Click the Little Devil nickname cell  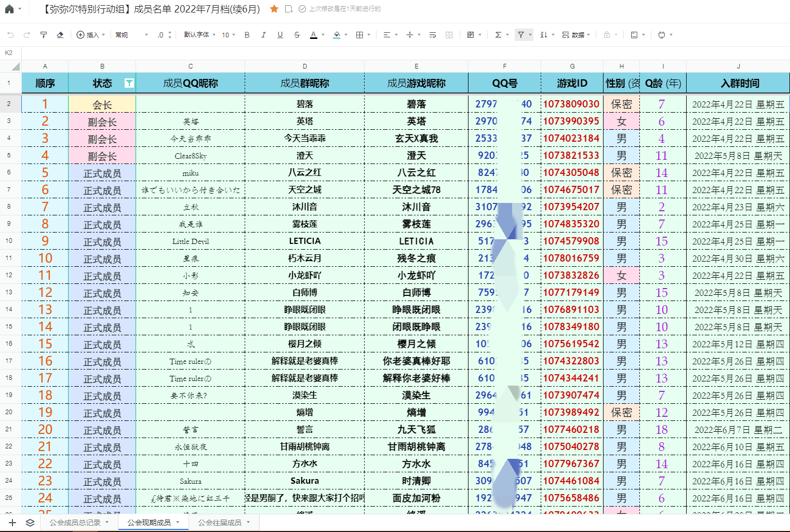190,241
